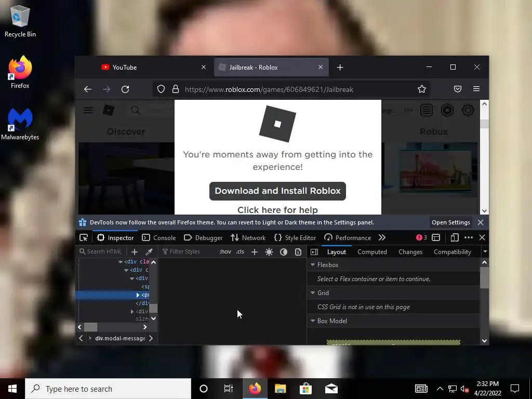
Task: Click the layout panel vertical scrollbar
Action: [484, 277]
